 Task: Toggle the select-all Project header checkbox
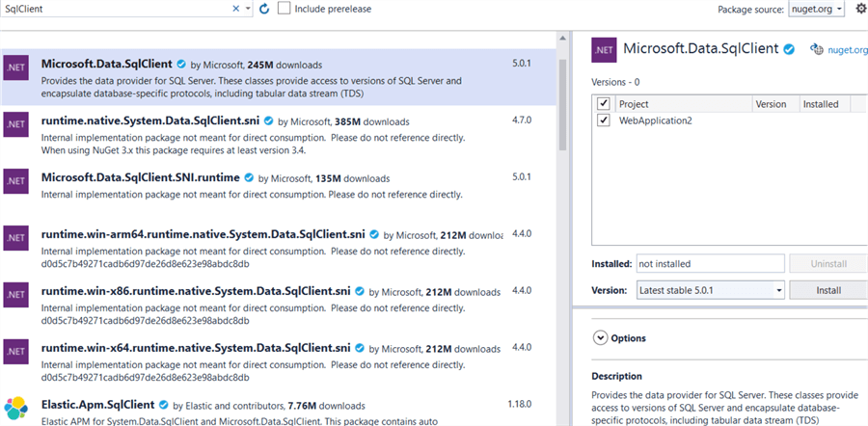[604, 104]
